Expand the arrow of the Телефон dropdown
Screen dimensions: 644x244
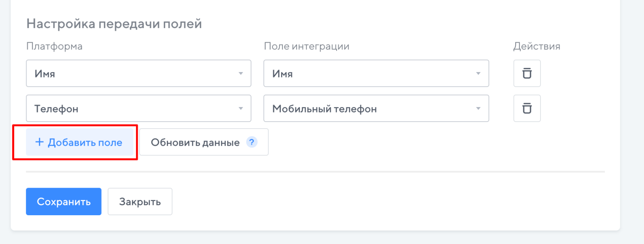pos(241,109)
